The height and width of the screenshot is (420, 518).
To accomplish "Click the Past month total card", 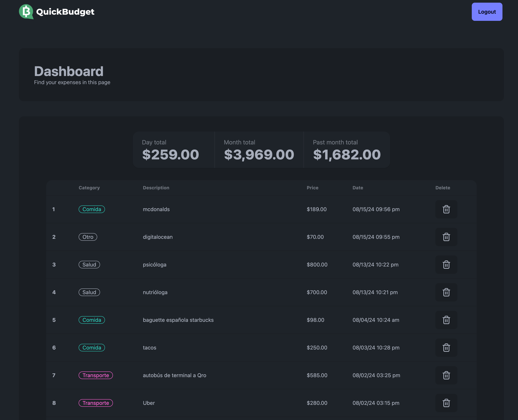I will click(347, 150).
